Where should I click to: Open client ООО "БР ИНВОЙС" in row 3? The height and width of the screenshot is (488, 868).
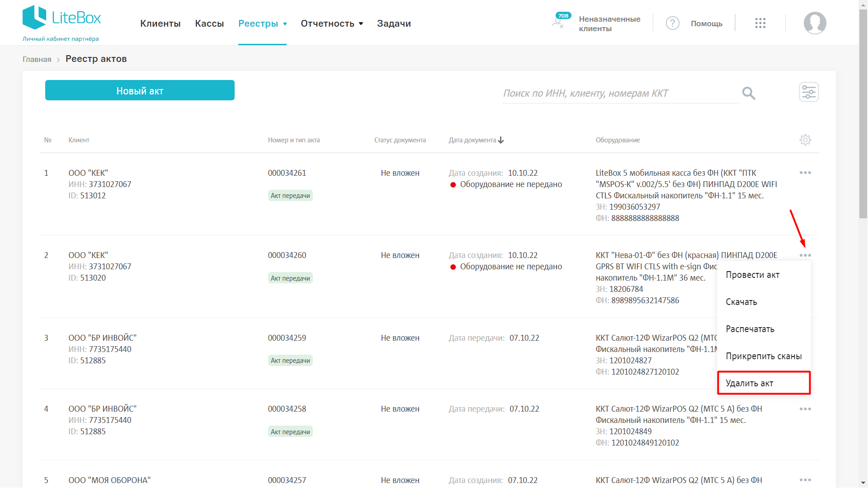point(102,338)
